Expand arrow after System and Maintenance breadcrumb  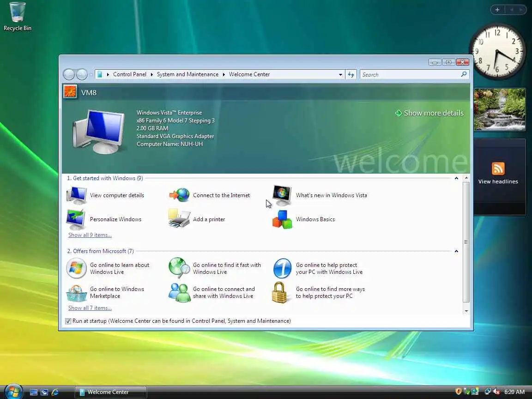pos(224,74)
